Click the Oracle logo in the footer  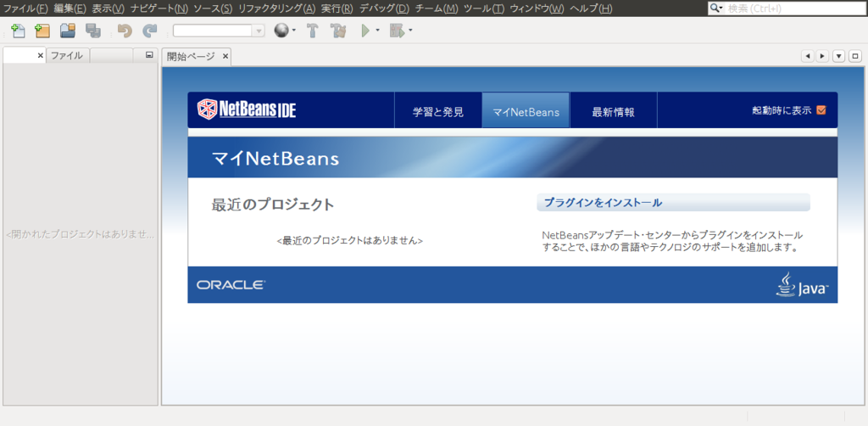(x=231, y=285)
